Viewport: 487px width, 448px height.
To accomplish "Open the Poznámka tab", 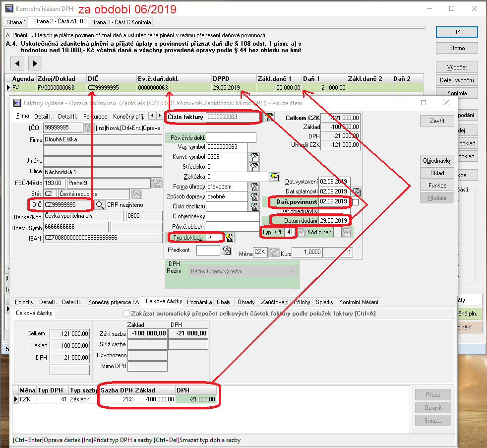I will (199, 302).
